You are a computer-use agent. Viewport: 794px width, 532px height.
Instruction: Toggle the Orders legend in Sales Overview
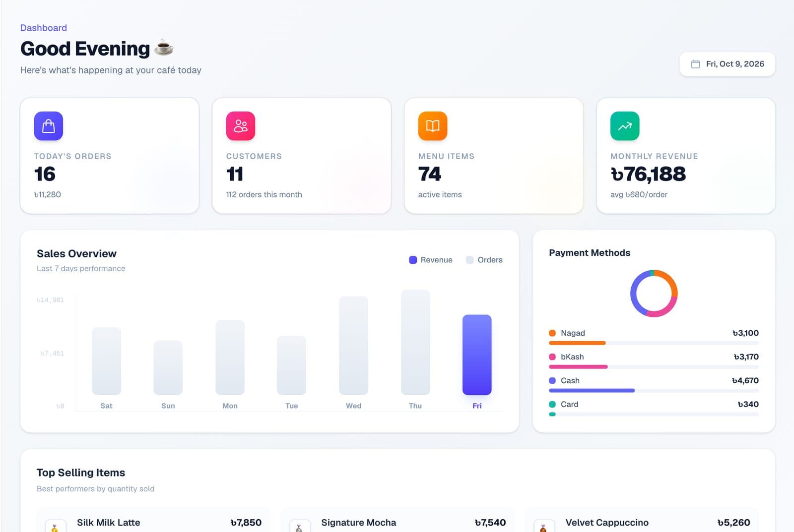tap(484, 260)
